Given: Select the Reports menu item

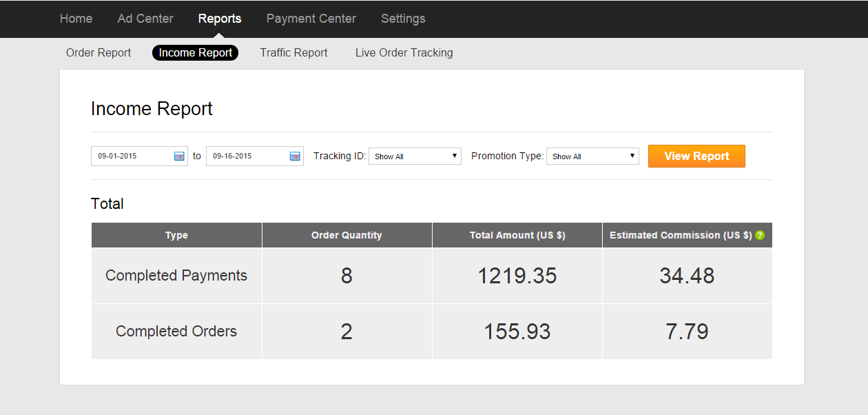Looking at the screenshot, I should point(220,19).
